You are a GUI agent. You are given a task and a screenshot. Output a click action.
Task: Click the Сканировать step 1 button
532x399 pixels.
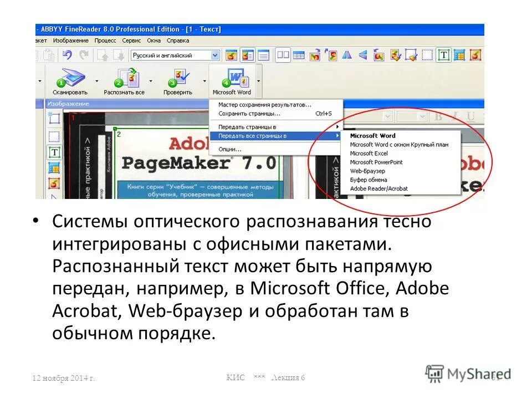[70, 81]
